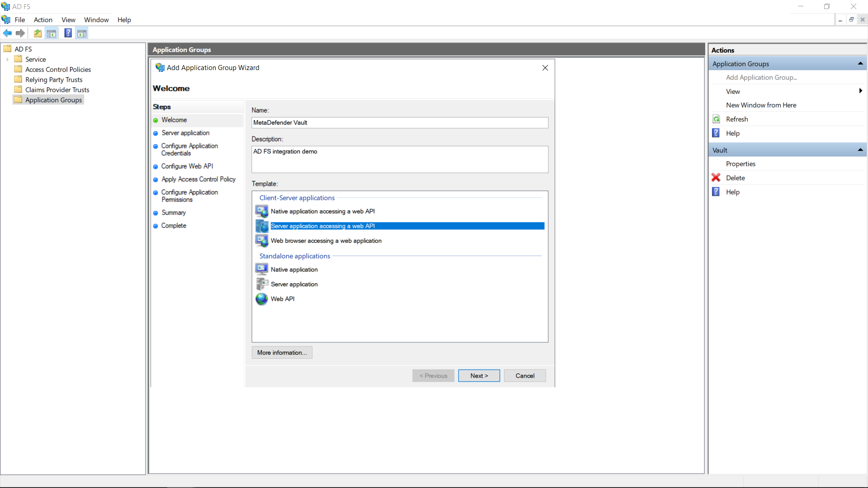Click inside the Name input field
Image resolution: width=868 pixels, height=488 pixels.
400,122
